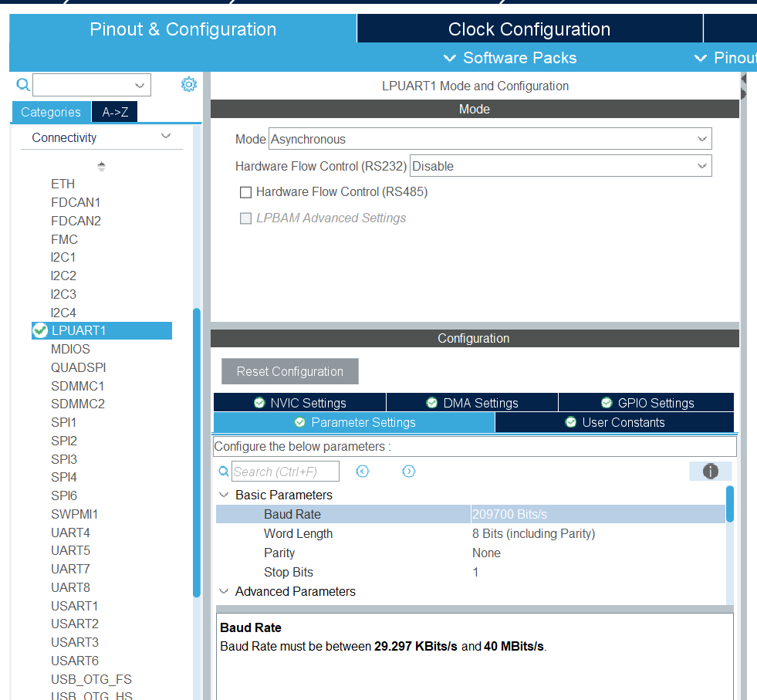Select QUADSPI in the peripheral list

point(78,367)
